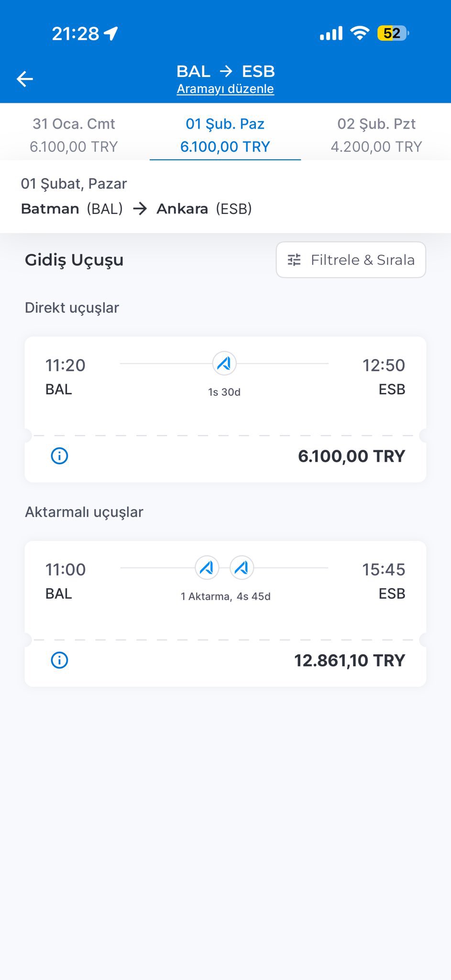Viewport: 451px width, 980px height.
Task: Open info icon for connecting flight
Action: coord(59,660)
